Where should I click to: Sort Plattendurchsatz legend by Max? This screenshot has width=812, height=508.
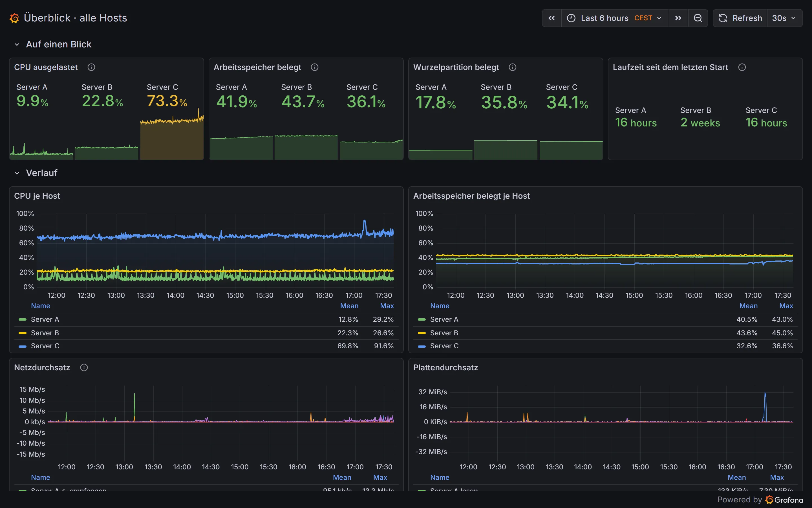tap(777, 478)
